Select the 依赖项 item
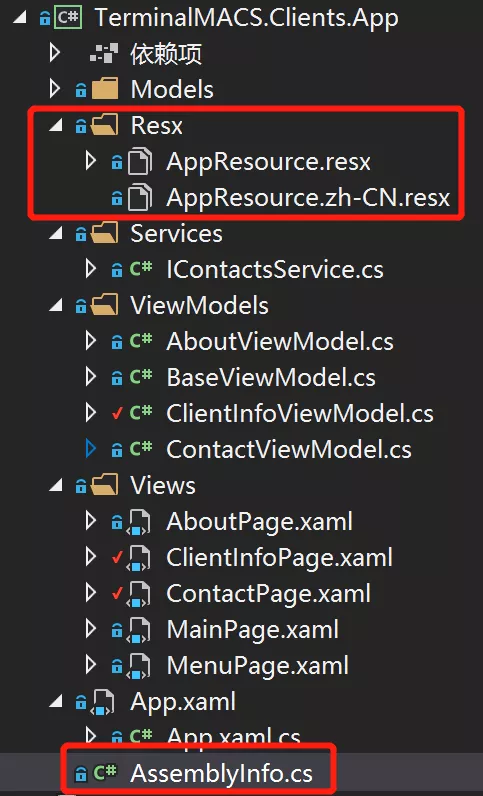Image resolution: width=483 pixels, height=796 pixels. click(166, 54)
